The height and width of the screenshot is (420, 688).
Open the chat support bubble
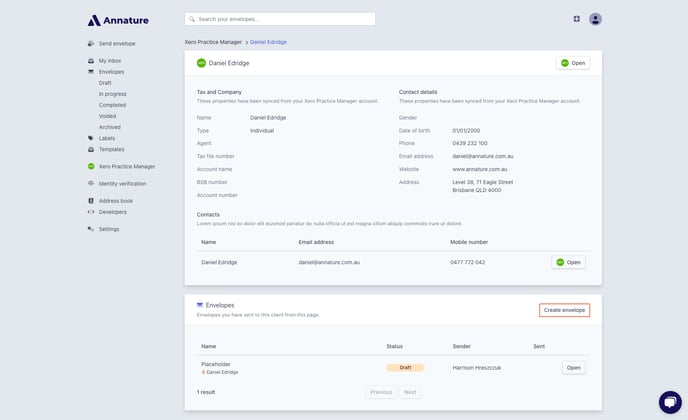coord(670,402)
